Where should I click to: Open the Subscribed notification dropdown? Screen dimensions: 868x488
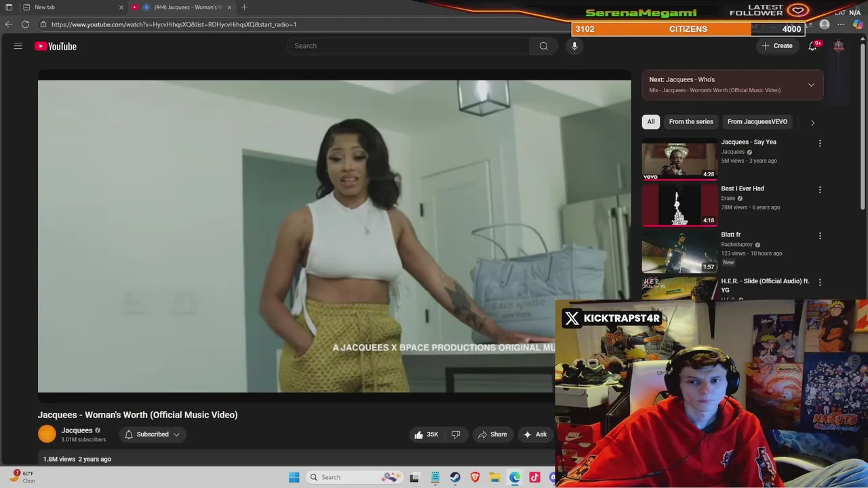click(x=152, y=434)
